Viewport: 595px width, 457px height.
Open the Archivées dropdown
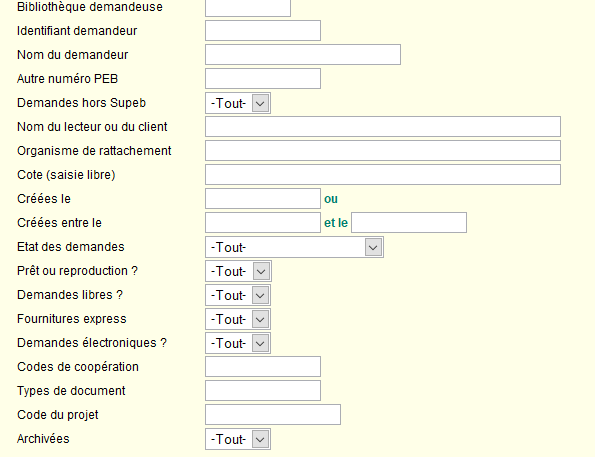pos(238,439)
